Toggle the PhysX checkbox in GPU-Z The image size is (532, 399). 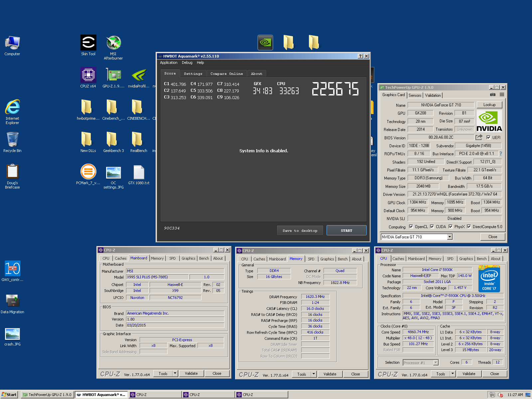tap(451, 226)
